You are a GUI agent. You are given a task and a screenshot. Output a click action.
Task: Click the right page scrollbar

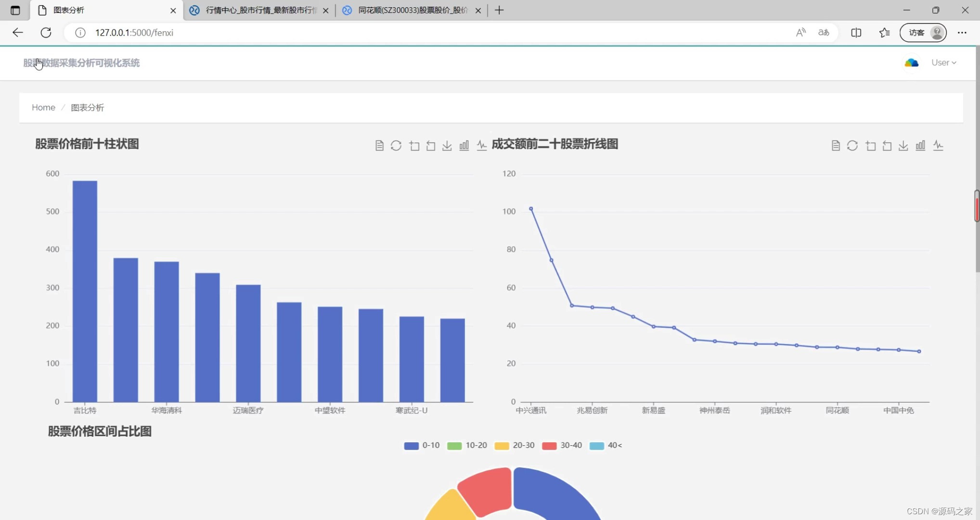pyautogui.click(x=976, y=207)
